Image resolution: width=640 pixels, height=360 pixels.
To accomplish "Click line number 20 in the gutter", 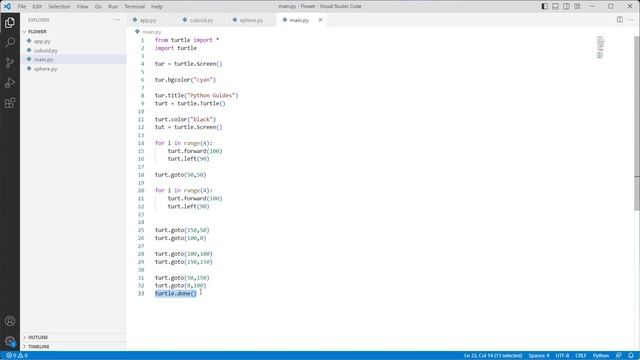I will pyautogui.click(x=141, y=191).
